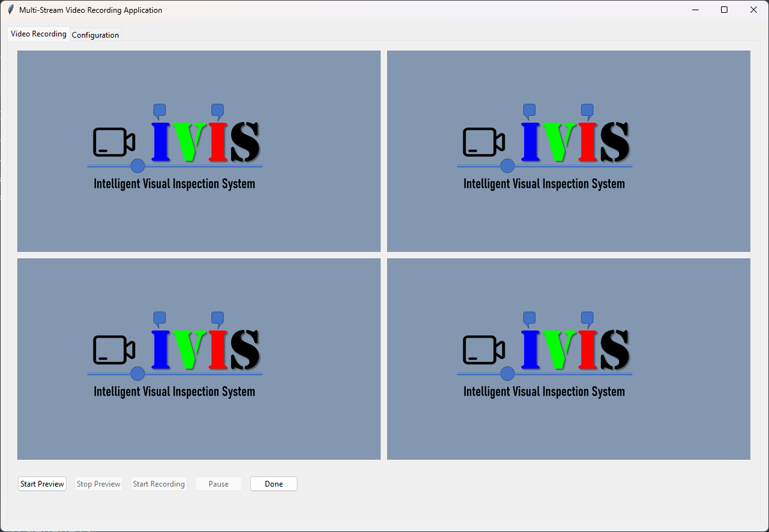
Task: Click the tagline text in top-right panel
Action: (544, 184)
